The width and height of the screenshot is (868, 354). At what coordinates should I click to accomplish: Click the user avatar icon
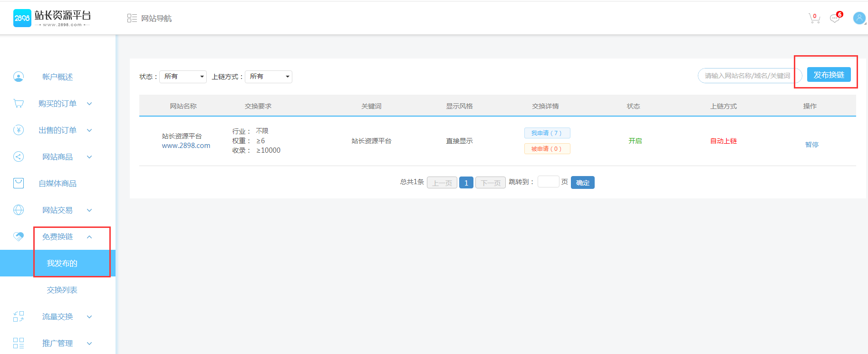[x=859, y=18]
